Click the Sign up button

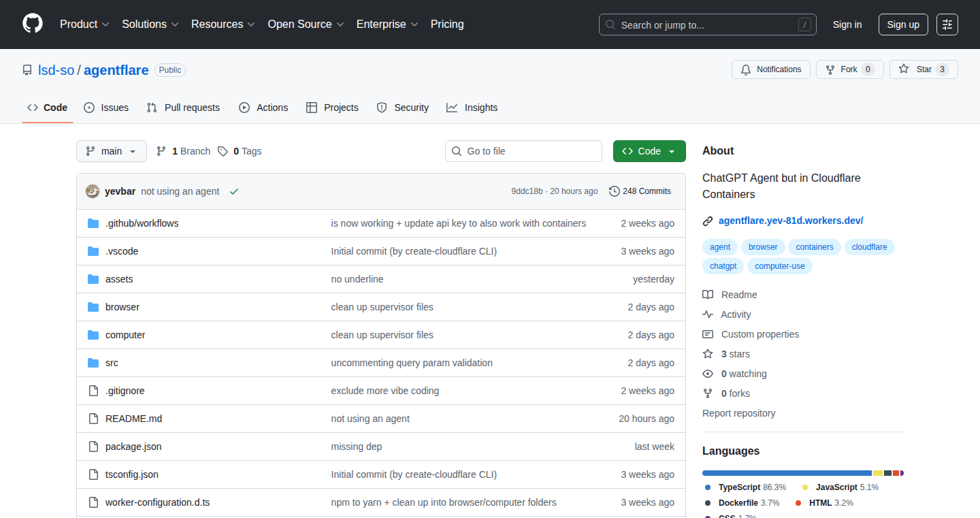coord(903,25)
